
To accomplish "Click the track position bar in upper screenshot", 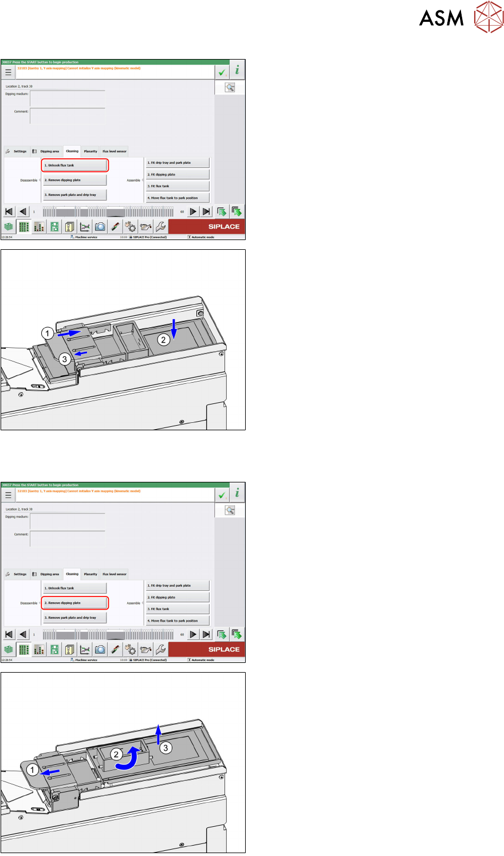I will pyautogui.click(x=108, y=212).
